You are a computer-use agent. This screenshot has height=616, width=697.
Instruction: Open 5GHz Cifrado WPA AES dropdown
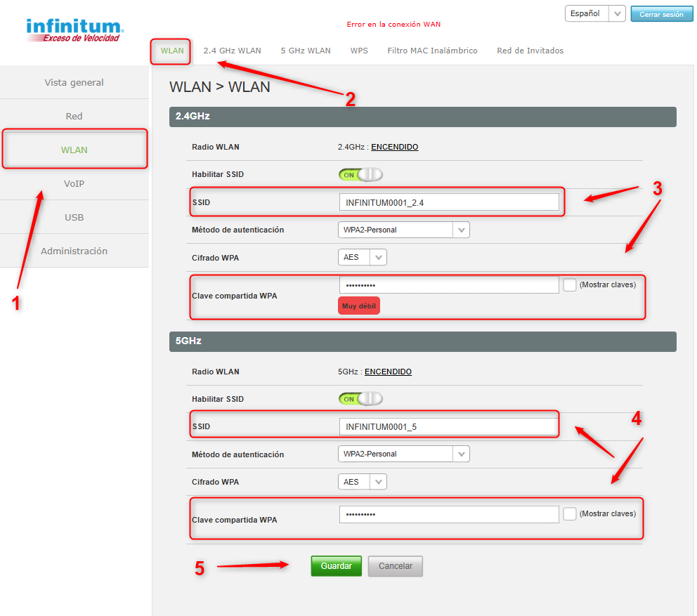pos(363,482)
